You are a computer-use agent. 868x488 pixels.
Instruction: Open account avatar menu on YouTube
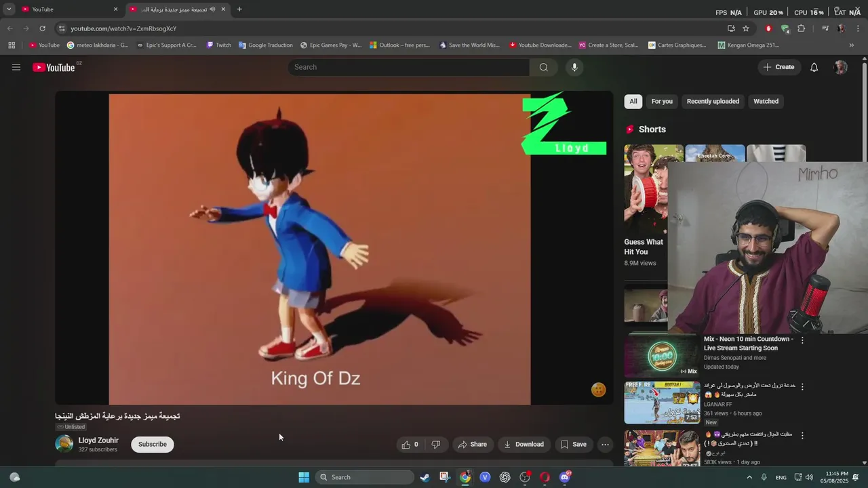(x=841, y=67)
